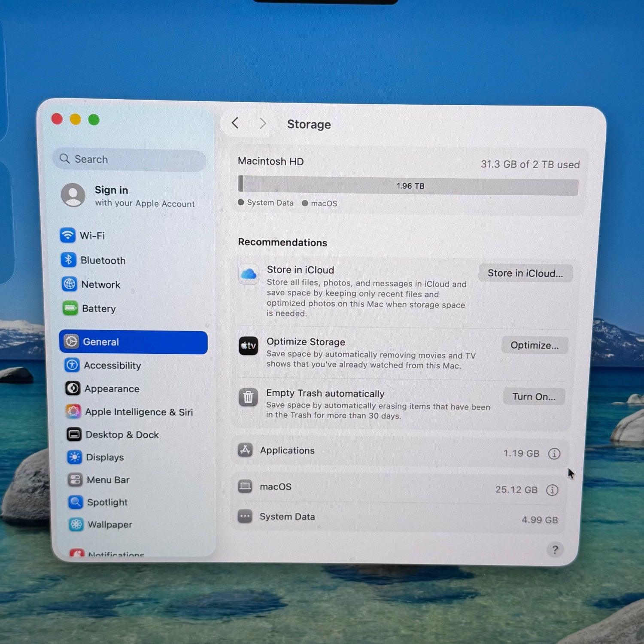Viewport: 644px width, 644px height.
Task: Click the "31.3 GB of 2 TB used" text
Action: tap(530, 164)
